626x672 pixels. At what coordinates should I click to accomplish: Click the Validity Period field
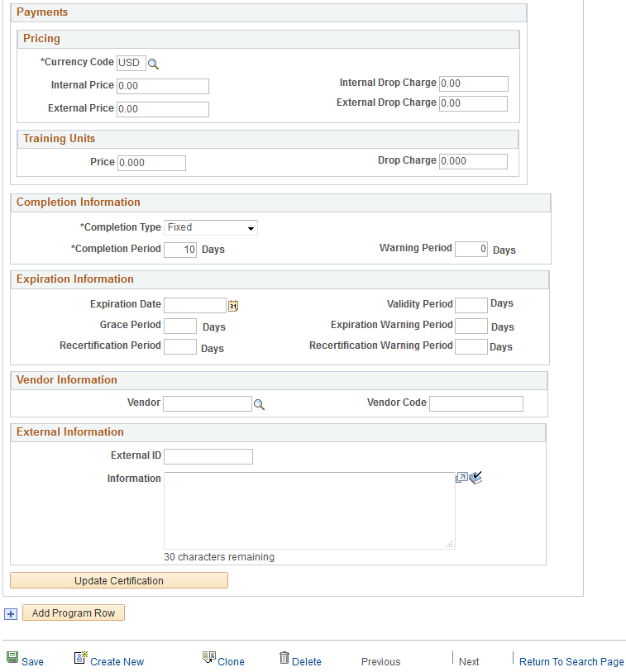pyautogui.click(x=471, y=306)
